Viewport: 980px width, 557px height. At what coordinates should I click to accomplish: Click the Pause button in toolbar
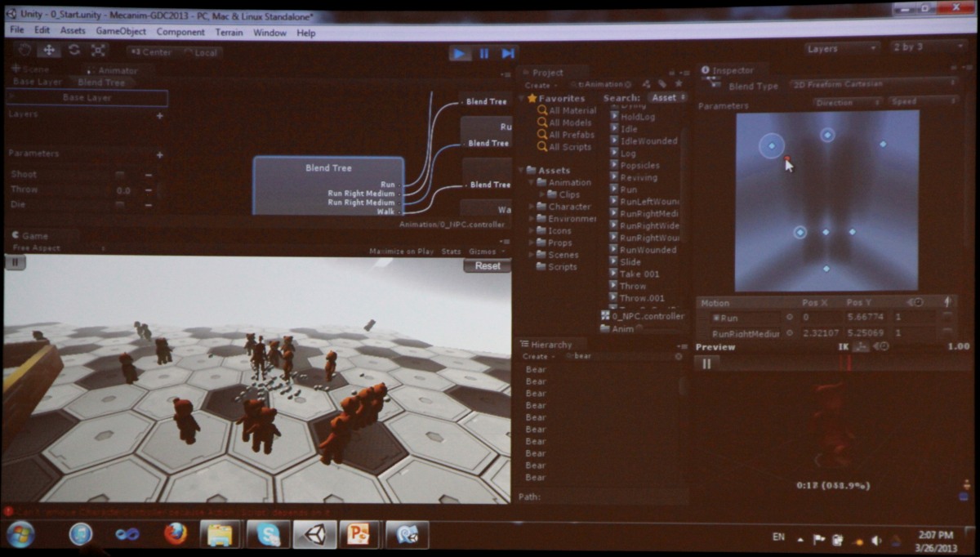click(x=483, y=54)
